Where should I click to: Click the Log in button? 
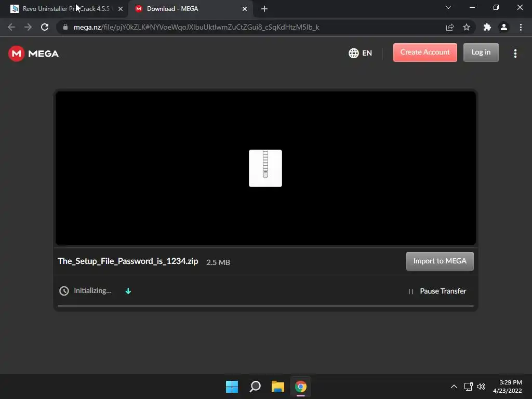481,52
